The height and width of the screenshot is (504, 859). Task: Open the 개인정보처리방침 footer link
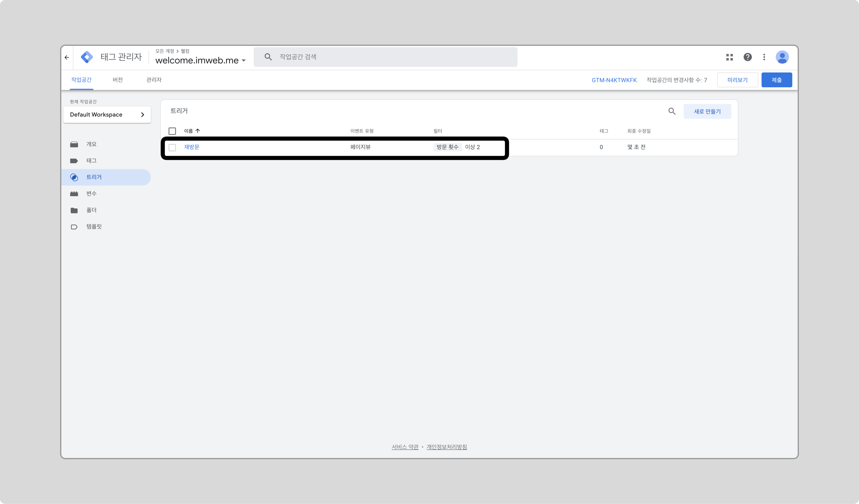tap(447, 447)
